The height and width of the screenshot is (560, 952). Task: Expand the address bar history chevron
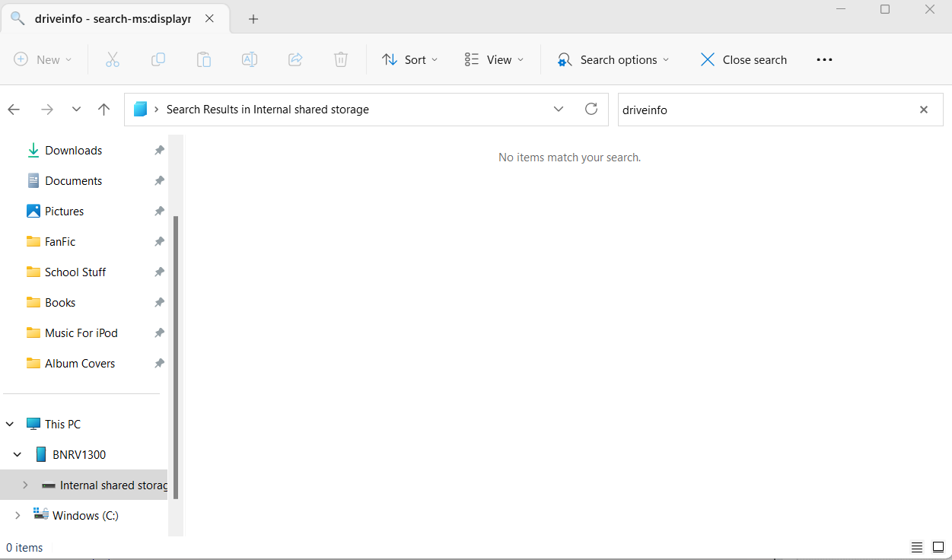559,110
